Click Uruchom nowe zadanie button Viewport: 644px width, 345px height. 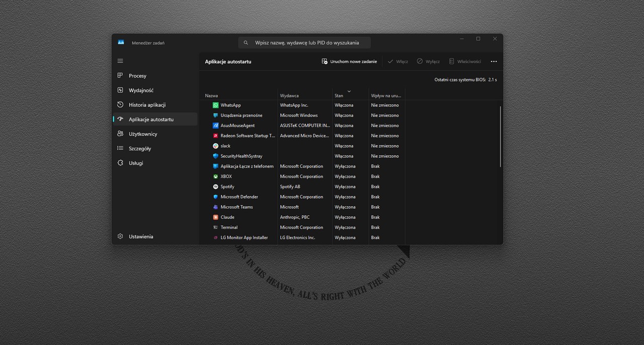point(349,61)
